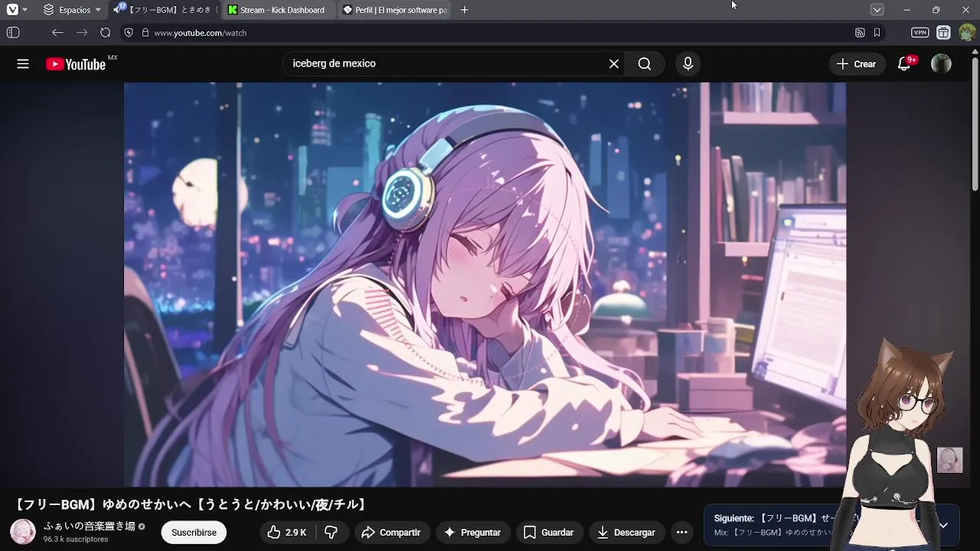Open the Crear create button
This screenshot has height=551, width=980.
pyautogui.click(x=857, y=64)
